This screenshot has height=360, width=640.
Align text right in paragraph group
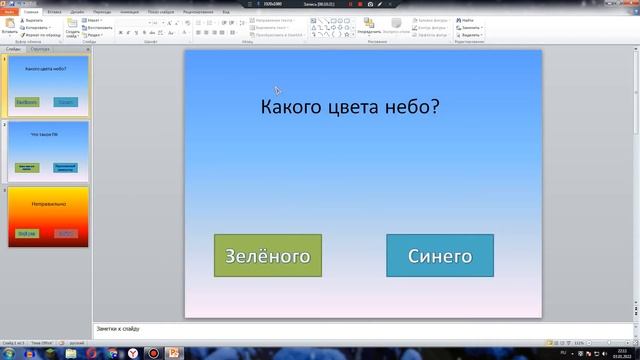coord(214,33)
